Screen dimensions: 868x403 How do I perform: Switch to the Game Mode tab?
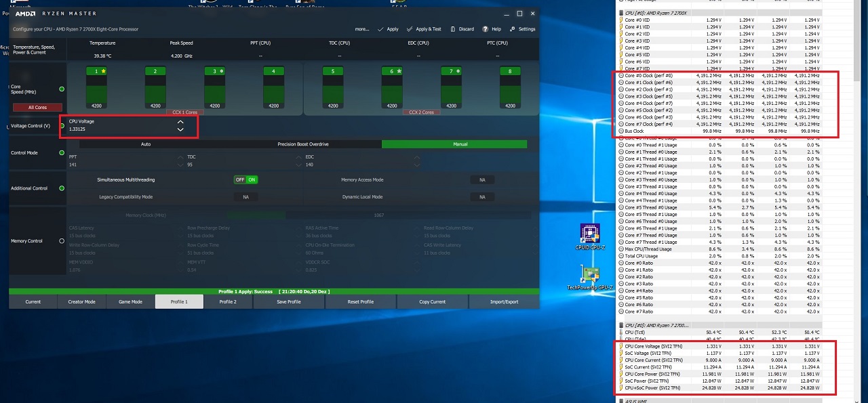(x=130, y=302)
